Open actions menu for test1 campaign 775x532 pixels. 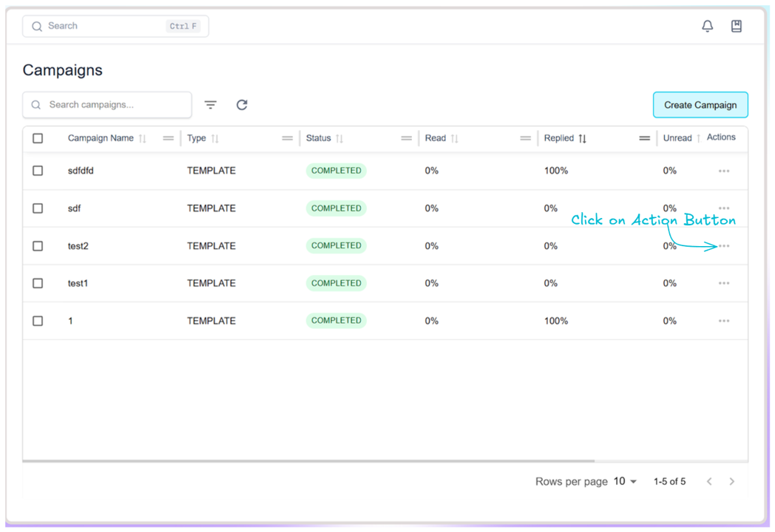[x=723, y=284]
